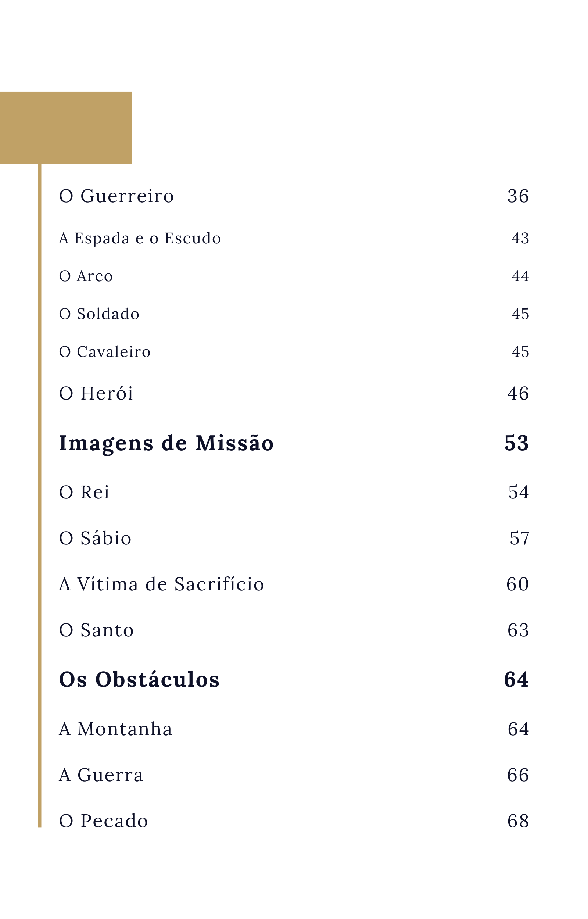
Task: Open the "O Guerreiro" contents entry
Action: point(116,196)
